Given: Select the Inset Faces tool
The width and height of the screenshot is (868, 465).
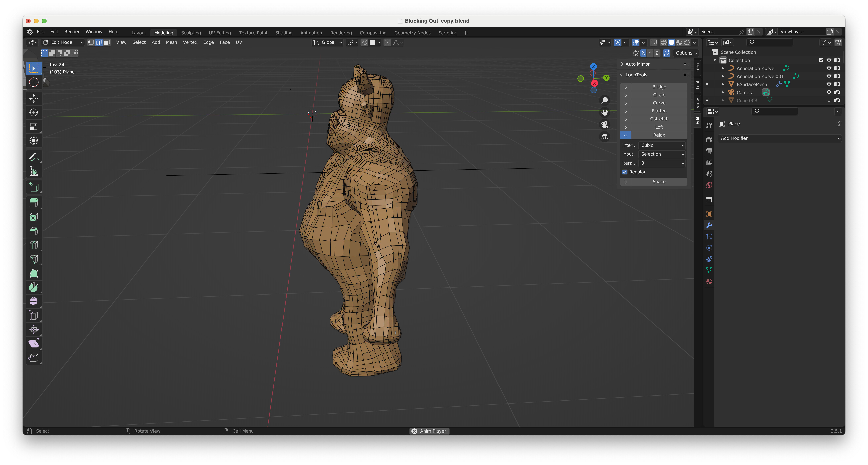Looking at the screenshot, I should click(34, 217).
